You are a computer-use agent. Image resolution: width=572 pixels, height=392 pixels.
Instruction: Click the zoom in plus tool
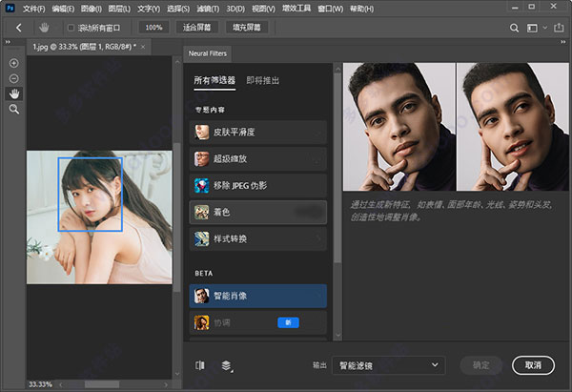(x=14, y=63)
